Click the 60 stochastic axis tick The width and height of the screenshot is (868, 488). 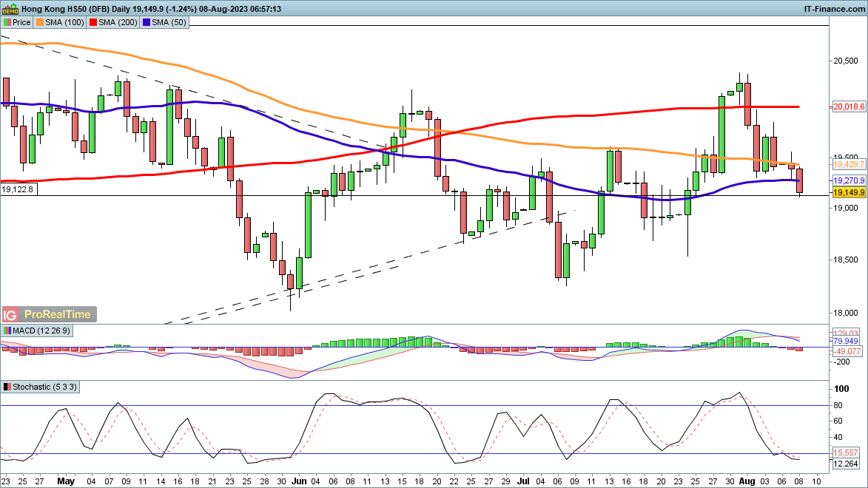click(x=838, y=421)
